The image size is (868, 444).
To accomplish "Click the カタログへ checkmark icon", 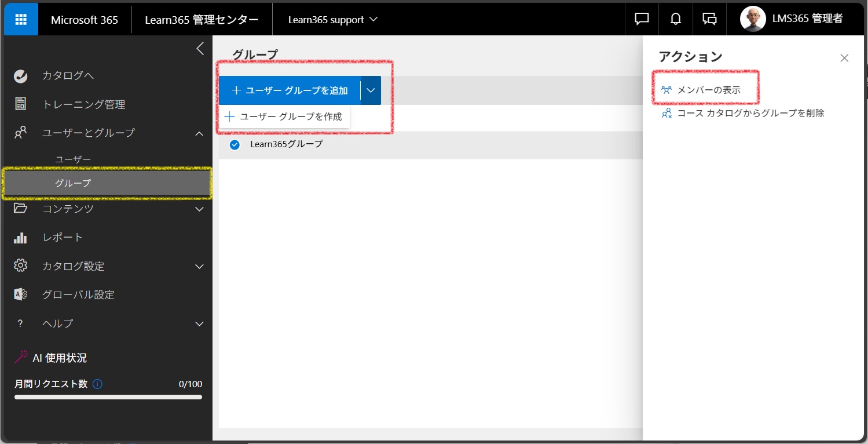I will (x=21, y=76).
